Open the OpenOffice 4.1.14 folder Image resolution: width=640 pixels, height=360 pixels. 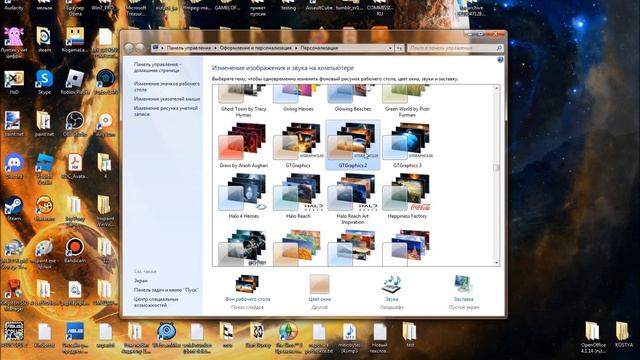(x=592, y=337)
